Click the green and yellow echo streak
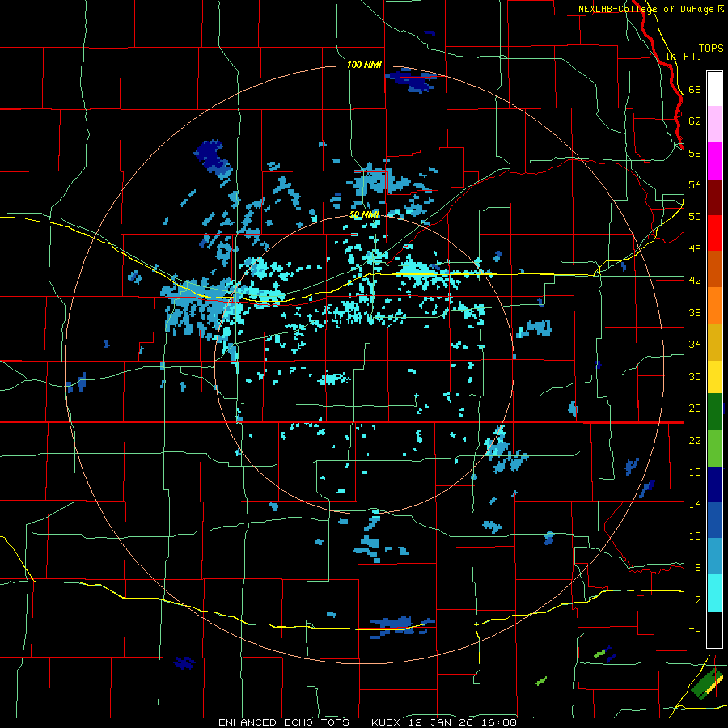Screen dimensions: 728x728 tap(707, 684)
